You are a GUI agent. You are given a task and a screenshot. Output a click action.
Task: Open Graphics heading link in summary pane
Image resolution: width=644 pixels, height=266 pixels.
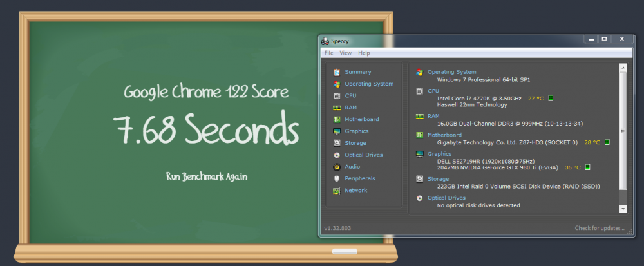(x=439, y=154)
